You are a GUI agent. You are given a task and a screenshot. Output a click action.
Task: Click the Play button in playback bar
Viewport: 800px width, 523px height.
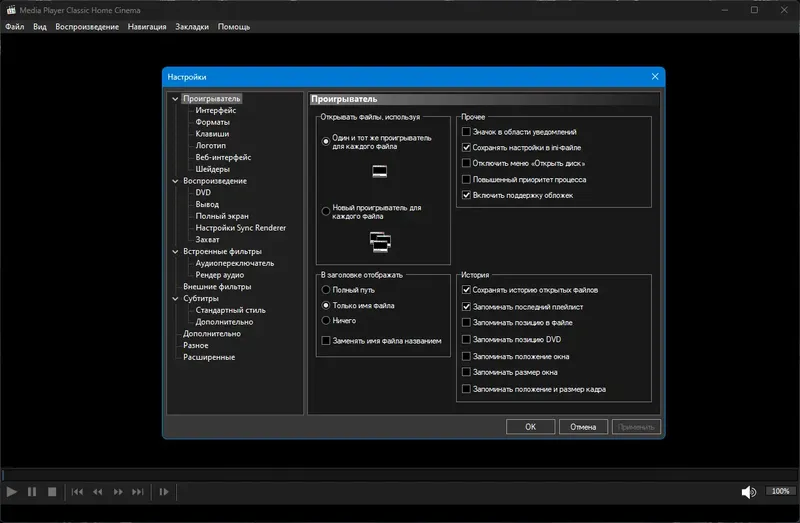click(11, 492)
